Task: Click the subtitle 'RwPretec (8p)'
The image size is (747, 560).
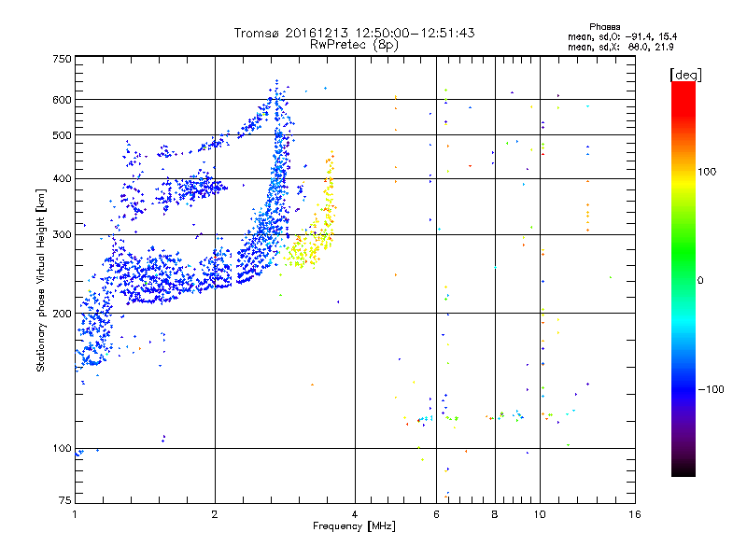Action: coord(354,45)
